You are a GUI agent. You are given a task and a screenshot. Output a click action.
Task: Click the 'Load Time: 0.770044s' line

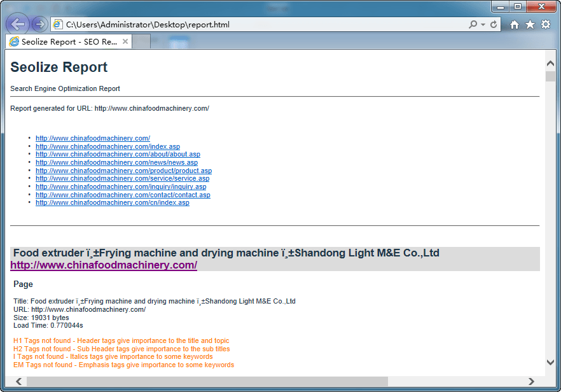[x=48, y=325]
